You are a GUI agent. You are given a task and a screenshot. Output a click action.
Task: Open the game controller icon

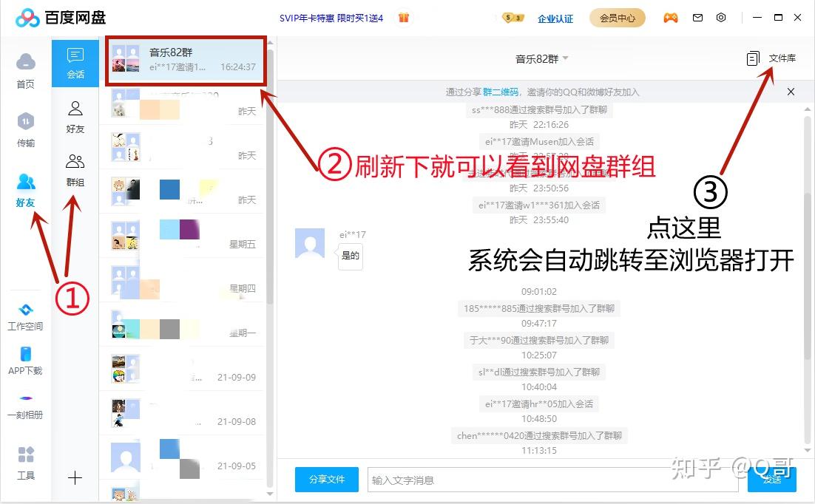(671, 18)
